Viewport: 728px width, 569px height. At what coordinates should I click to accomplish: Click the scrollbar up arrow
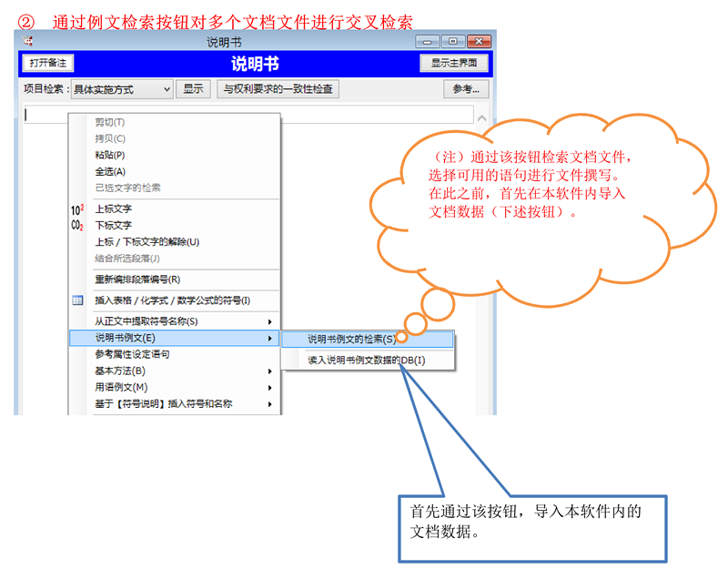coord(482,118)
